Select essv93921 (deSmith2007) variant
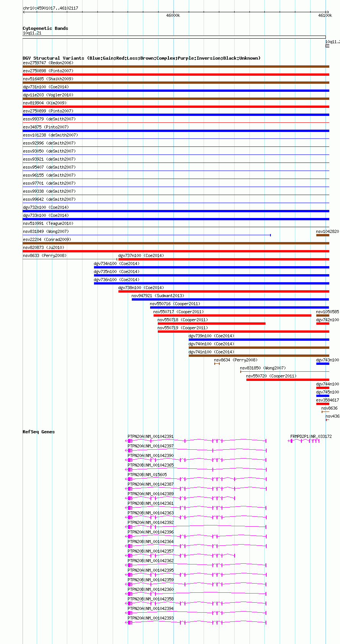Screen dimensions: 340x644 tap(49, 159)
